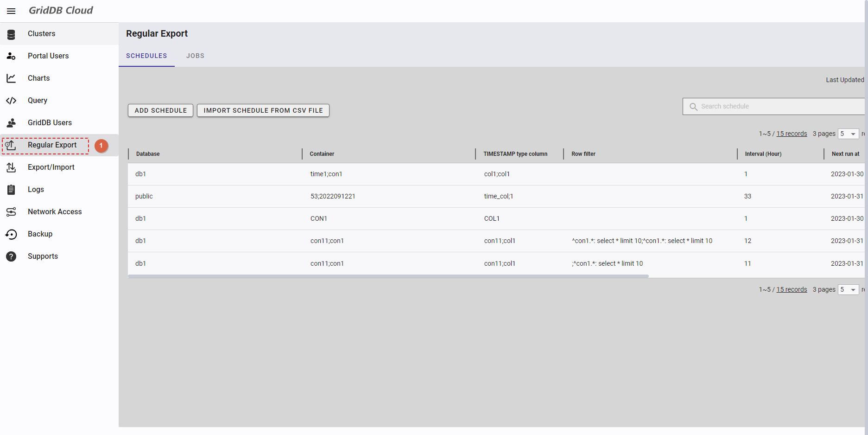
Task: Open Charts via its graph icon
Action: point(11,78)
